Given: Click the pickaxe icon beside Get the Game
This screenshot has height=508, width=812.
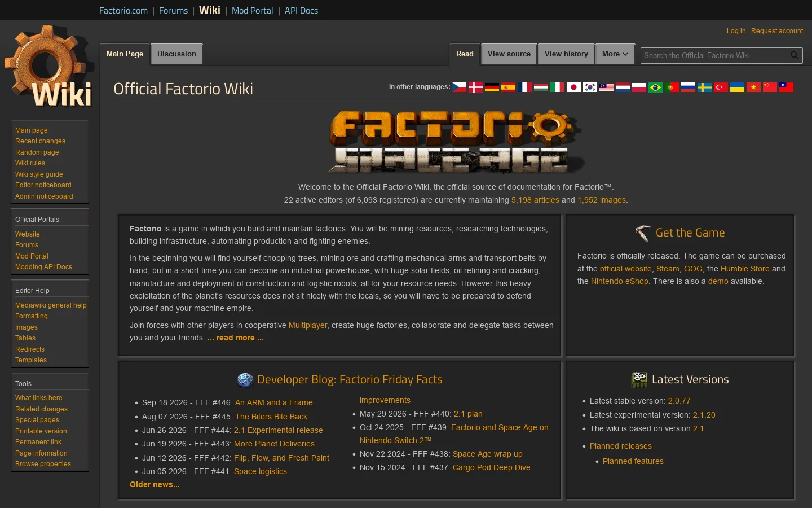Looking at the screenshot, I should tap(643, 233).
